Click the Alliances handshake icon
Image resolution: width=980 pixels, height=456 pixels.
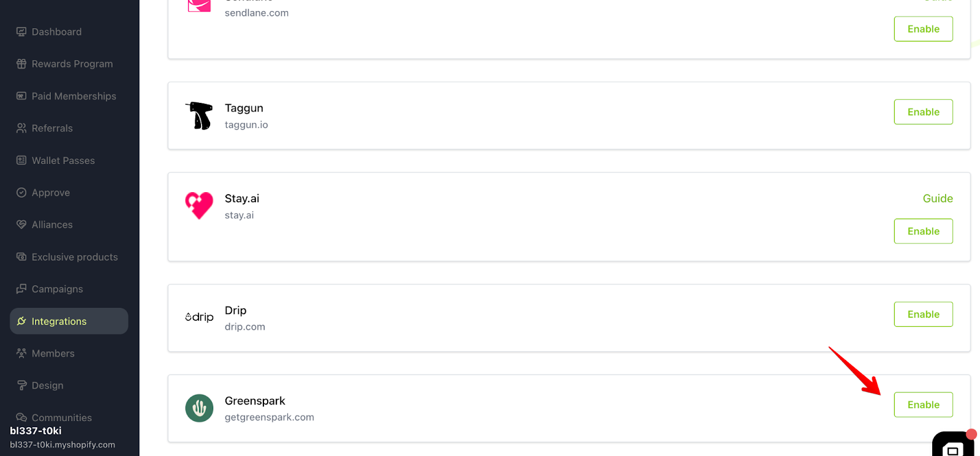(21, 225)
